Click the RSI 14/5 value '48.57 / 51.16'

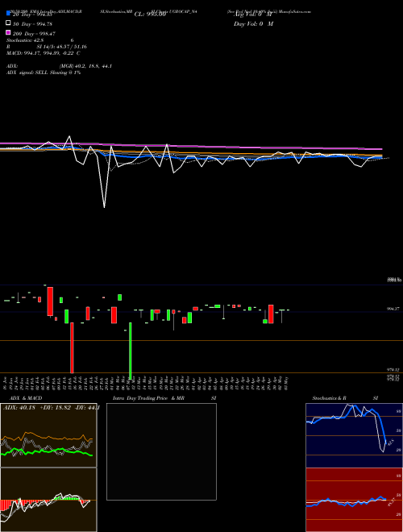(71, 47)
